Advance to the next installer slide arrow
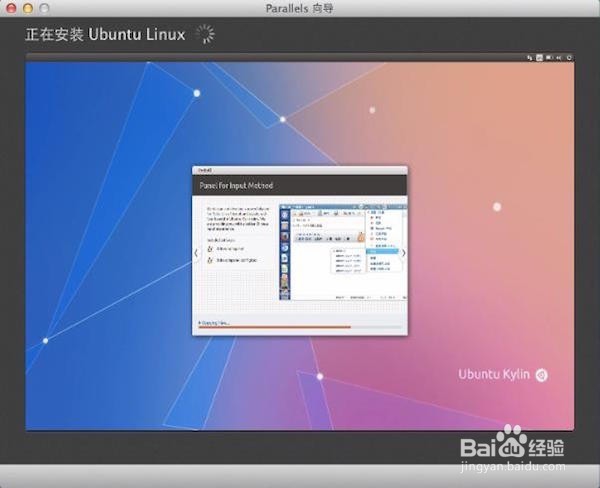Screen dimensions: 600x488 [x=403, y=253]
